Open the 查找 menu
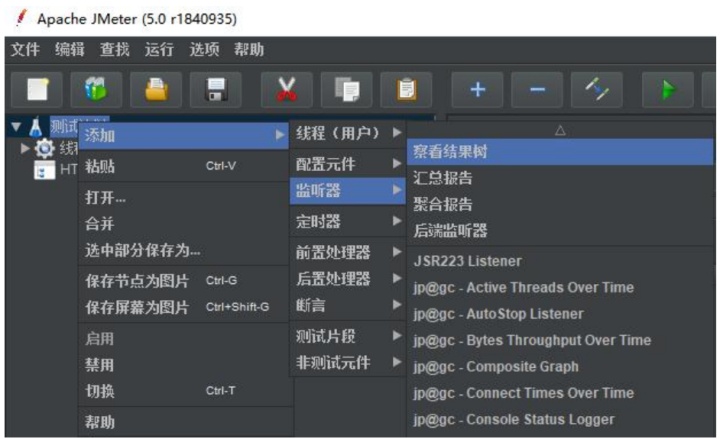The width and height of the screenshot is (720, 439). [115, 49]
